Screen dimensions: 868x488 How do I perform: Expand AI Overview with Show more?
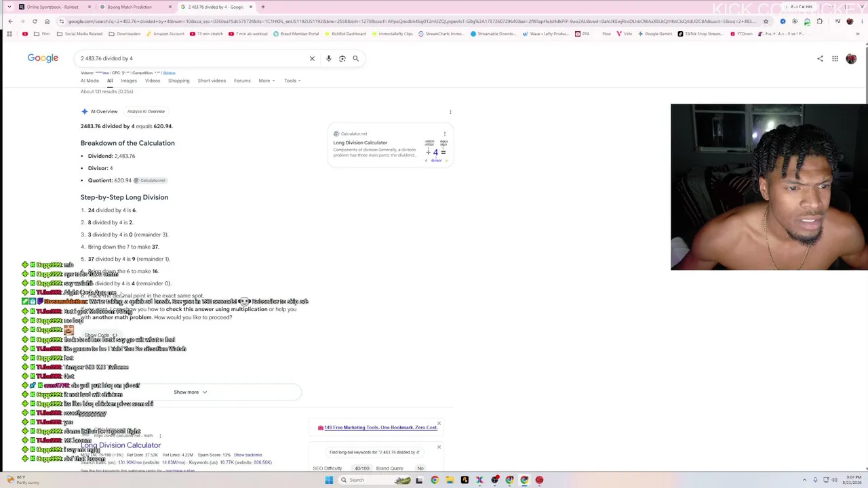coord(191,392)
